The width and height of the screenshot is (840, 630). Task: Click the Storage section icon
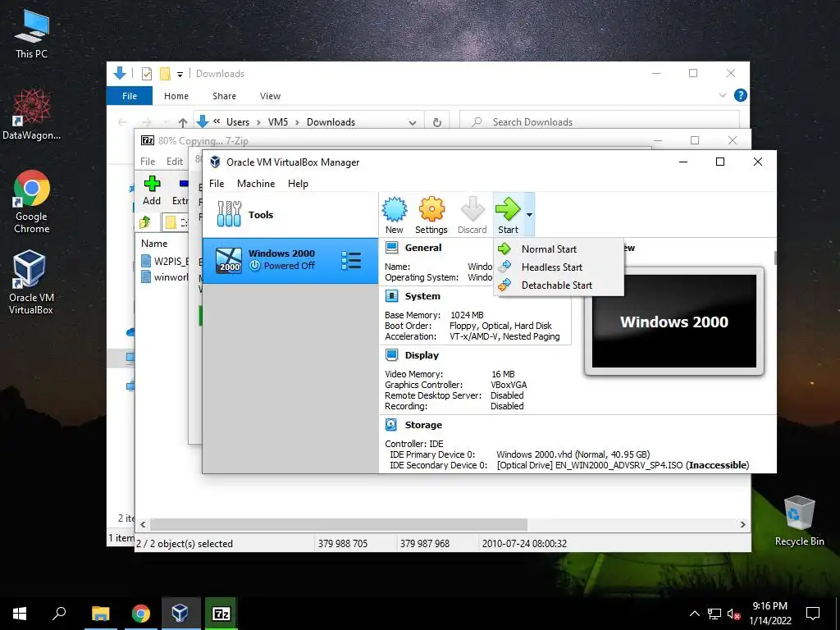[391, 425]
